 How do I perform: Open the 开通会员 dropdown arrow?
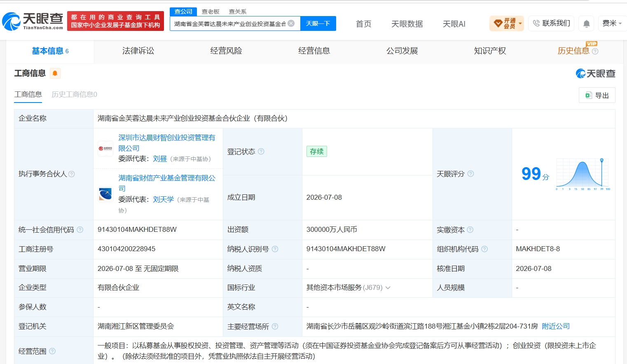tap(520, 23)
